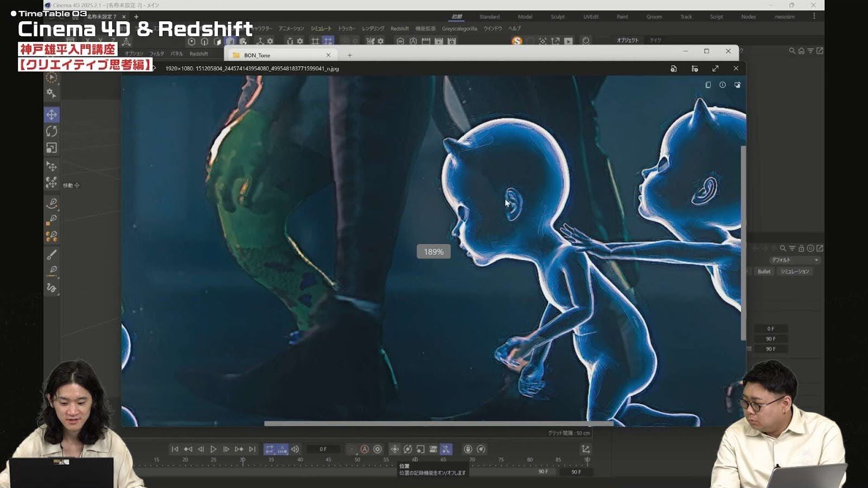The image size is (868, 488).
Task: Click the autokeying red A icon
Action: pos(365,449)
